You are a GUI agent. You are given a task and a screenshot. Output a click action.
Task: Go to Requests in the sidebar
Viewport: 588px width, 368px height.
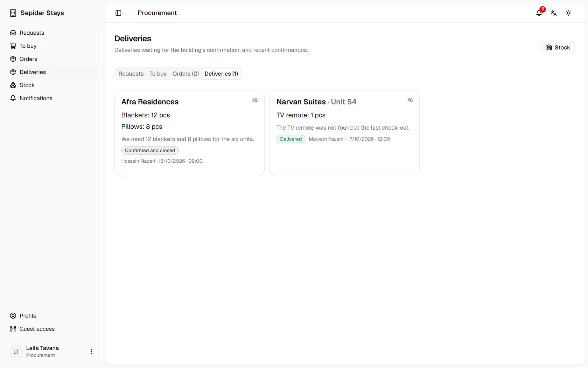point(52,33)
